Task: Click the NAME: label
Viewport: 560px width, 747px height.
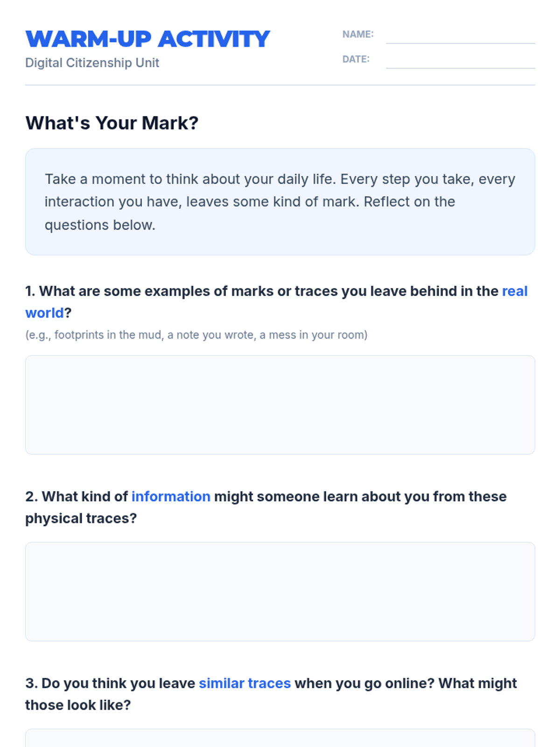Action: point(358,34)
